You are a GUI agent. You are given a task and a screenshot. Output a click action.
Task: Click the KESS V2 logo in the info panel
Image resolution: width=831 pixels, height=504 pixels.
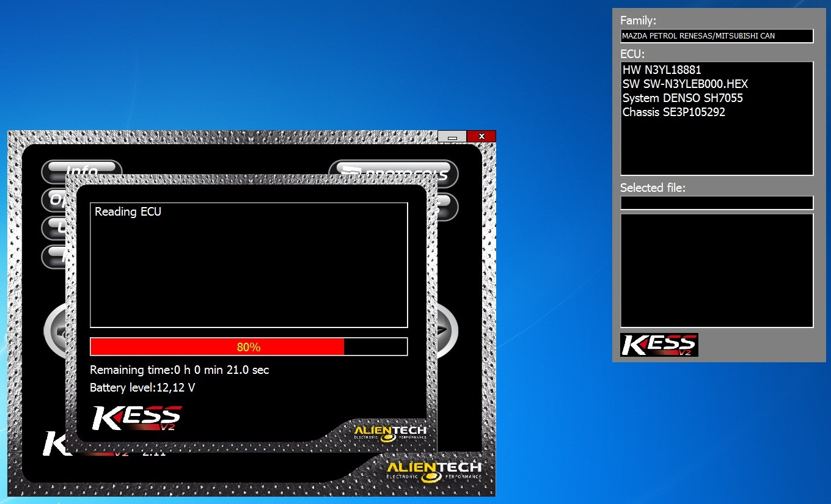[x=659, y=345]
